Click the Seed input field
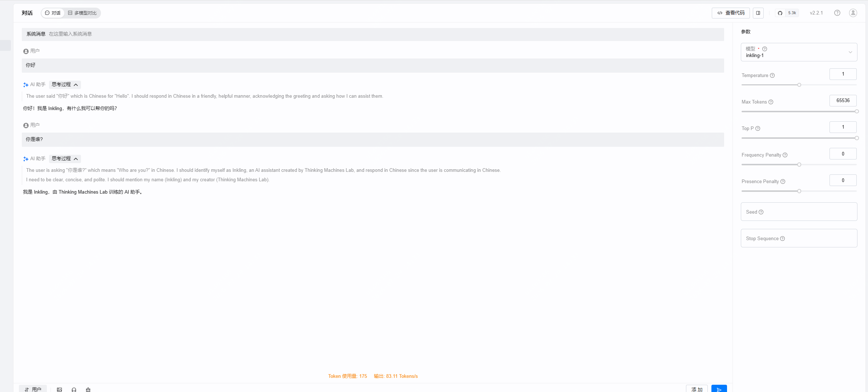868x392 pixels. 799,212
